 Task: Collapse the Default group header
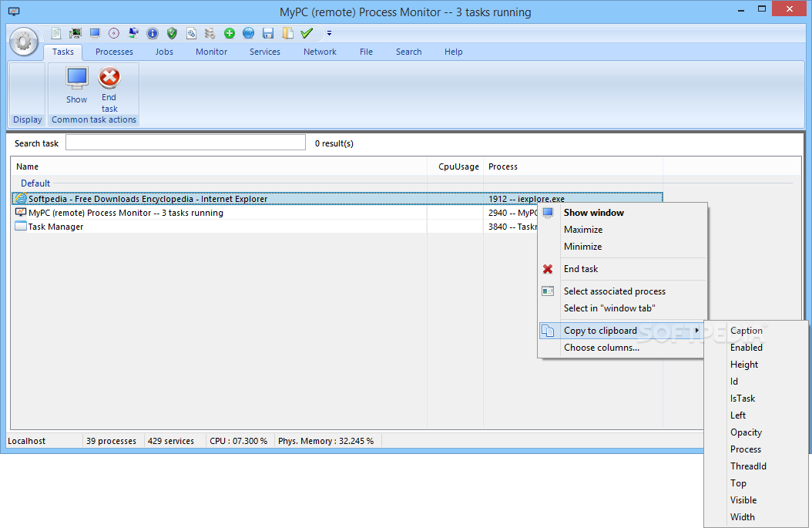pyautogui.click(x=35, y=183)
